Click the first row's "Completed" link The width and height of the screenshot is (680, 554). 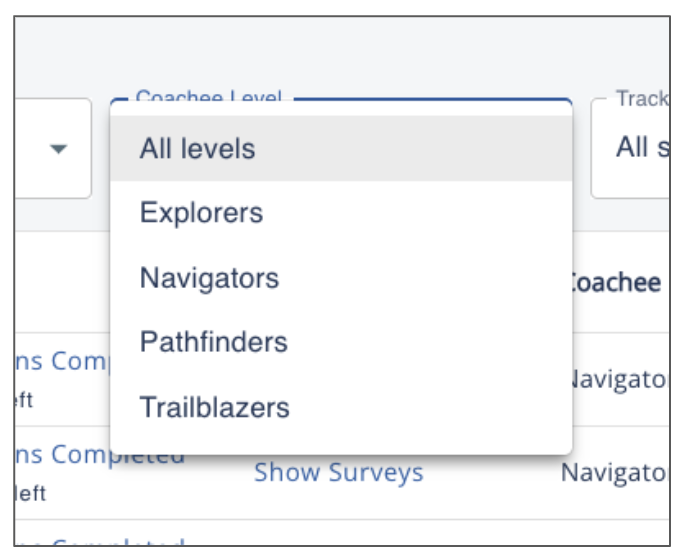point(62,361)
